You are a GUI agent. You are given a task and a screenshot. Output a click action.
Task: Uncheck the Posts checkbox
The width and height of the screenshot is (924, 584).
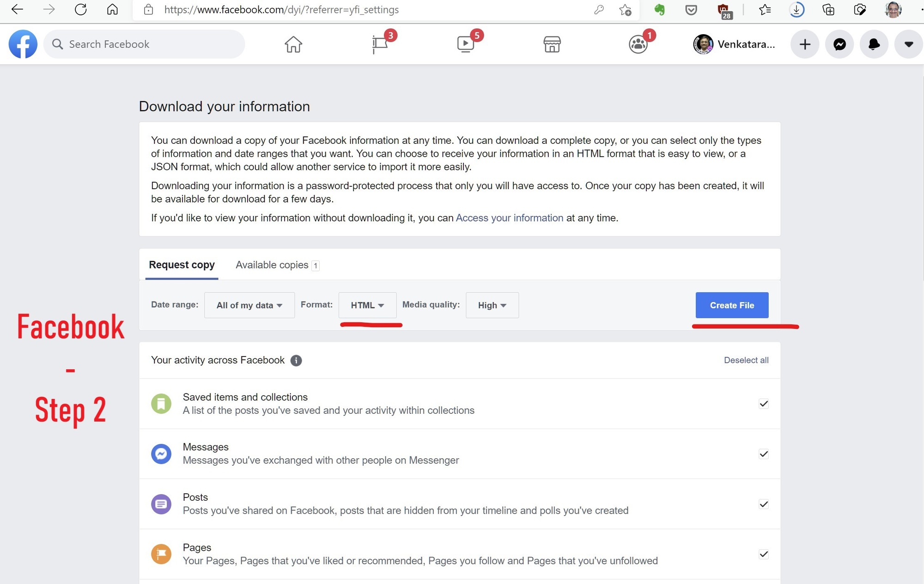[x=763, y=504]
